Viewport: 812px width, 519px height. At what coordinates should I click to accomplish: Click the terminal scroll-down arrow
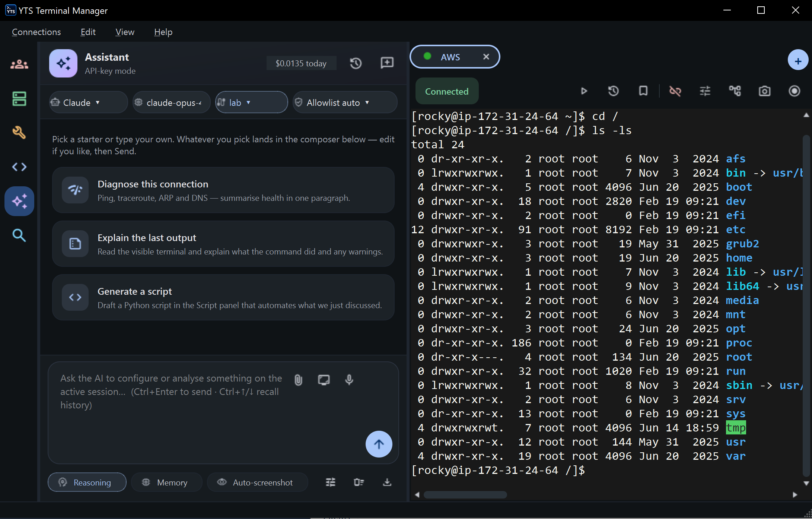click(x=806, y=483)
